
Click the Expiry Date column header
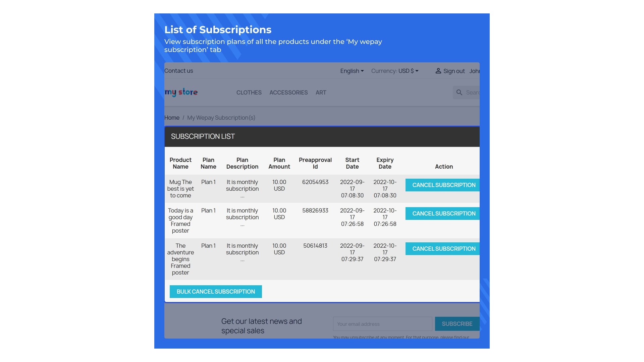coord(385,163)
